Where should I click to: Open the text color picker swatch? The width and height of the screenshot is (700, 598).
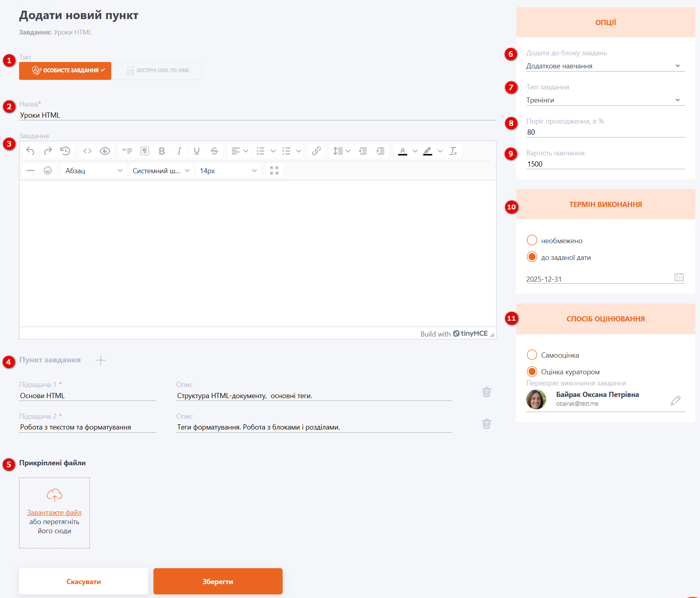[403, 151]
